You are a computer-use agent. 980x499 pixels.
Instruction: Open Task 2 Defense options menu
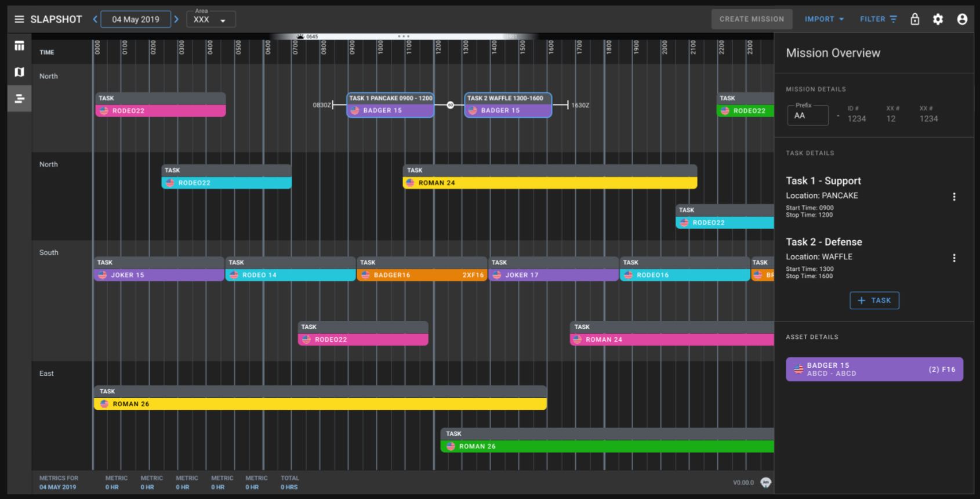pos(954,258)
